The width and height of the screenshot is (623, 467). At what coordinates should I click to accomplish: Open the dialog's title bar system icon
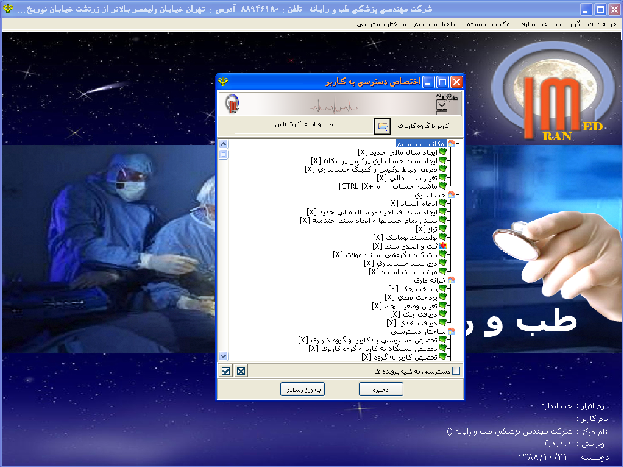click(223, 82)
